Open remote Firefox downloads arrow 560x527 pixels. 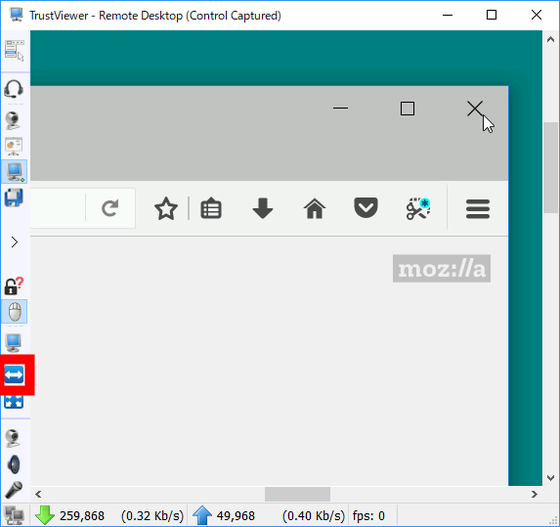click(x=262, y=209)
